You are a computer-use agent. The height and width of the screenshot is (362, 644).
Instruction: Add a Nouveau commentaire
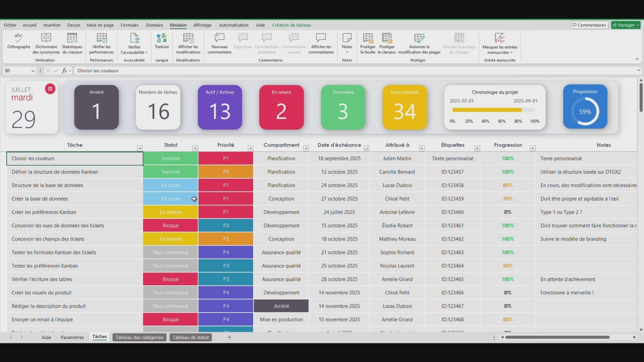tap(219, 44)
